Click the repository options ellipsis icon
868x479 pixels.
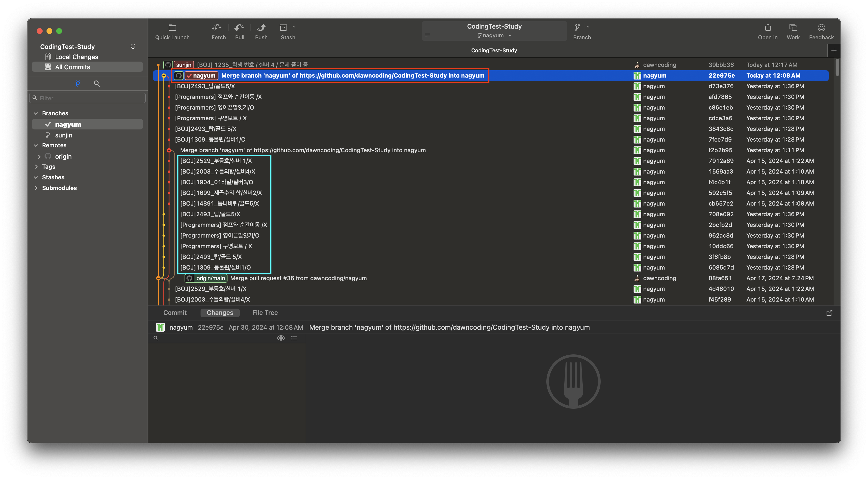coord(133,47)
